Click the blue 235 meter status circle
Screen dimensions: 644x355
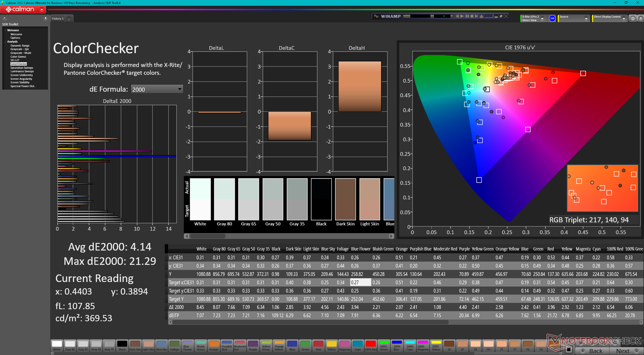coord(552,18)
